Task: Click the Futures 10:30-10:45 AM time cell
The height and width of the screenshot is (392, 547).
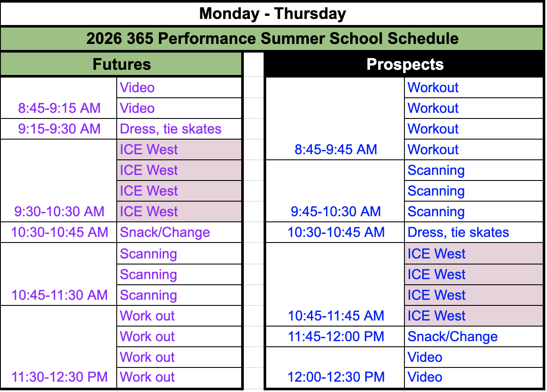Action: [x=59, y=232]
